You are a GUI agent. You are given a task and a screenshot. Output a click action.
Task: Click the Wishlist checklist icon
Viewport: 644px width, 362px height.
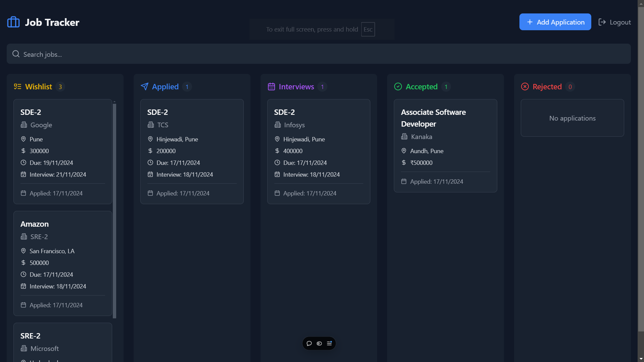pyautogui.click(x=18, y=86)
